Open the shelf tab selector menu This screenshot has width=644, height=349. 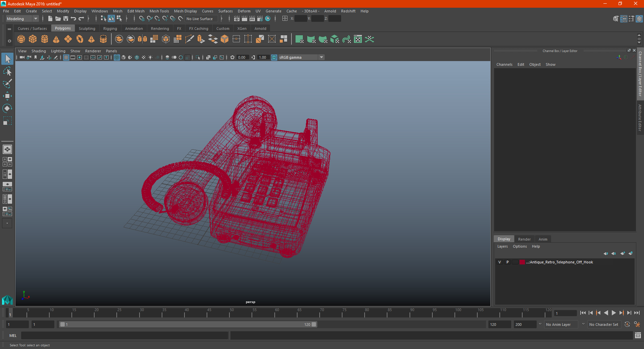click(9, 29)
